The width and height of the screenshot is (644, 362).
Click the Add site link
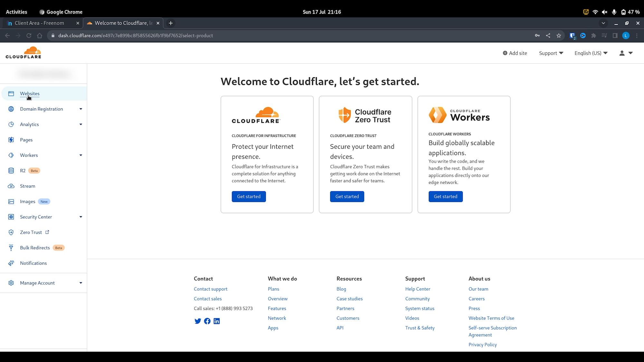click(x=515, y=53)
